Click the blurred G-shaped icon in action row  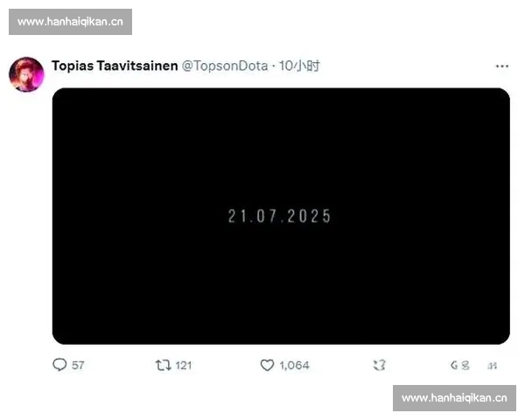point(454,365)
